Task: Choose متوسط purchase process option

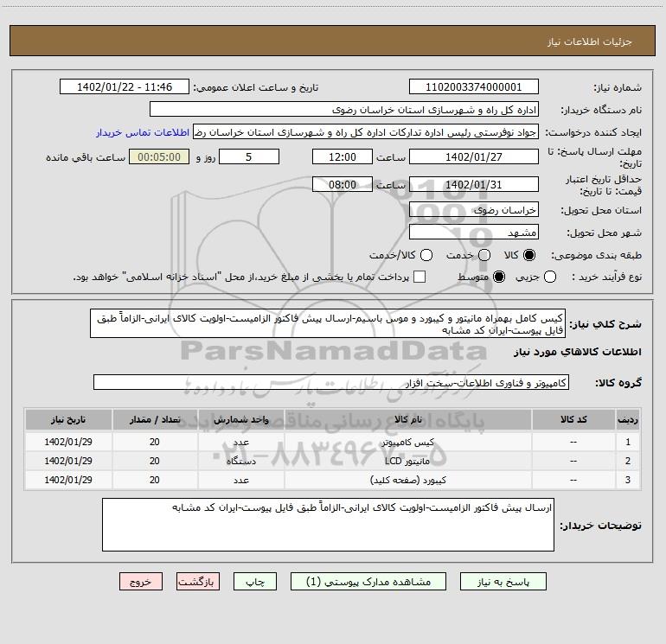Action: pos(499,277)
